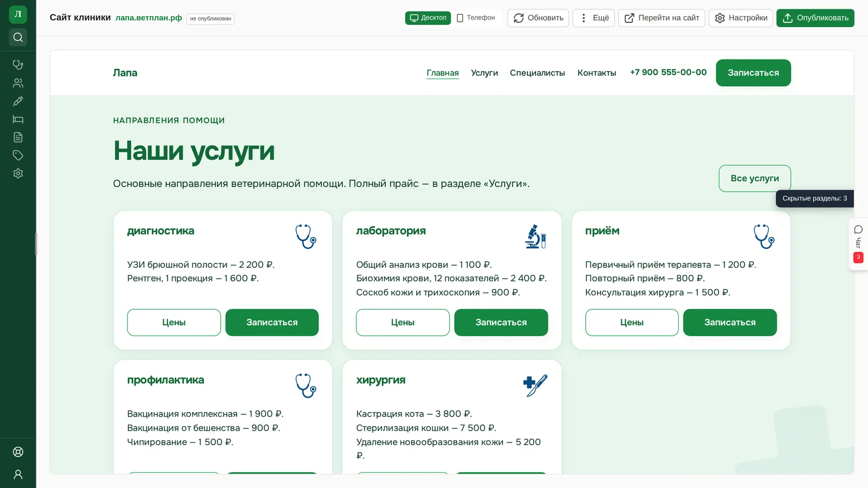Switch preview to Телефон mode
The image size is (868, 488).
(x=476, y=18)
